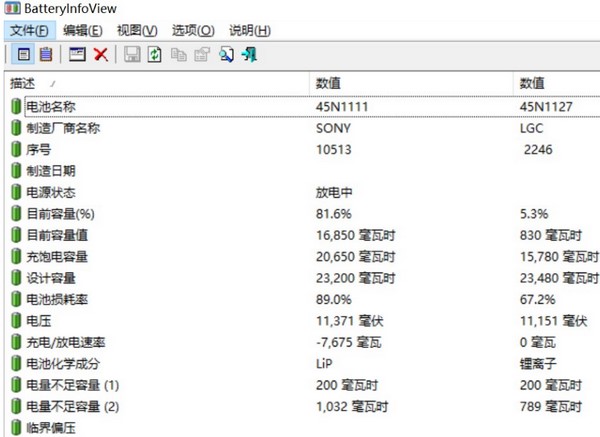
Task: Click the capacity percentage 5.3%
Action: click(x=534, y=214)
